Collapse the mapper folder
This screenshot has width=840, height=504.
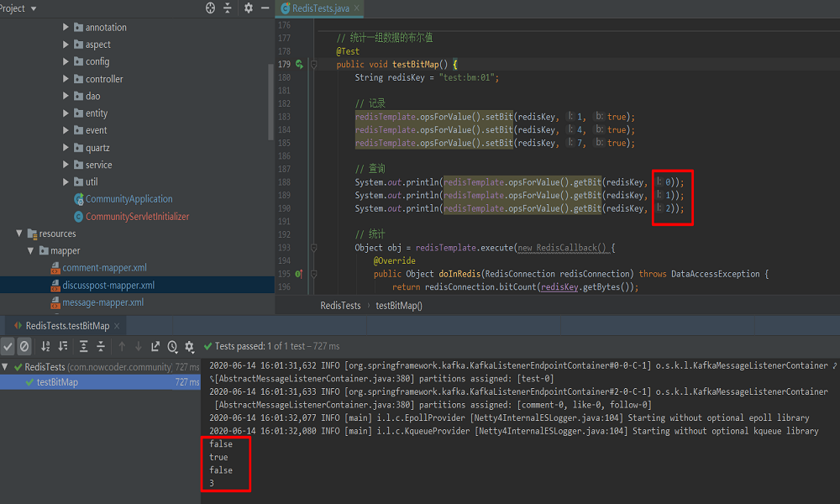[30, 250]
